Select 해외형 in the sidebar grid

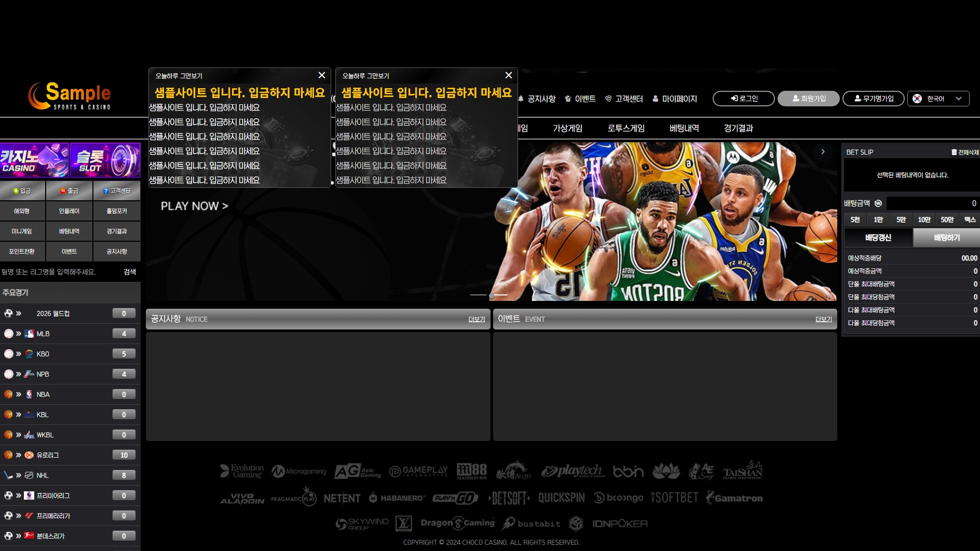(22, 211)
